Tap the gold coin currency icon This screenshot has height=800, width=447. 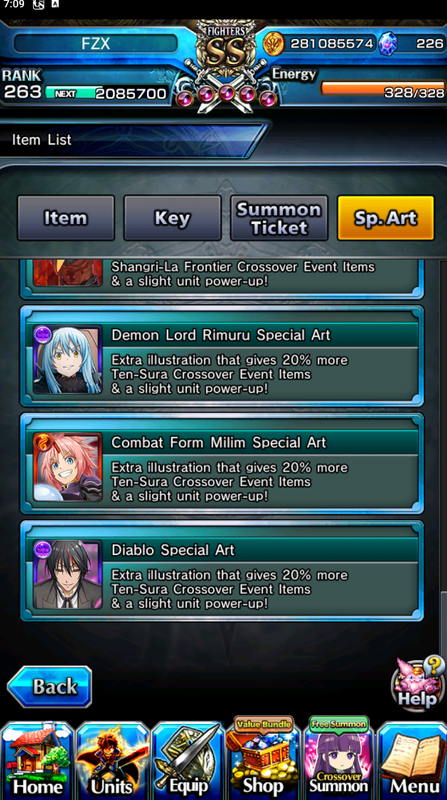coord(273,44)
